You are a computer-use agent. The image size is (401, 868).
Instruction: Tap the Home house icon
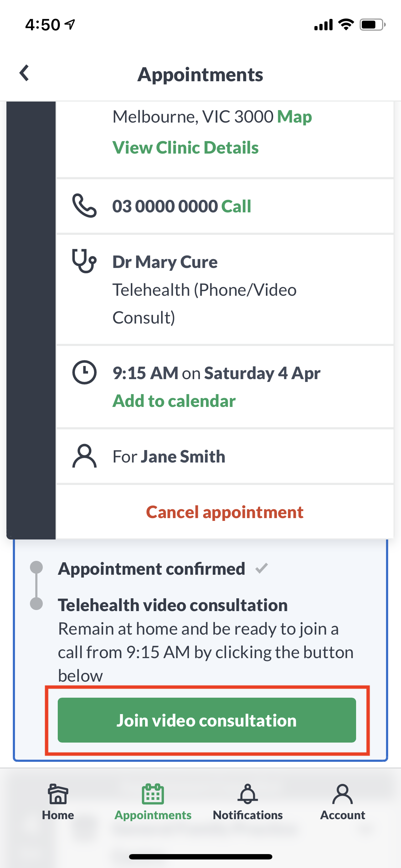pos(58,794)
